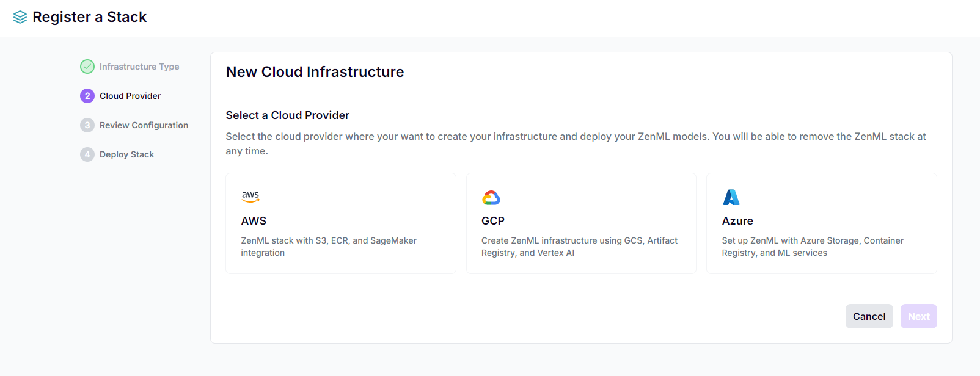Click the SageMaker integration description text
The image size is (980, 376).
pos(329,246)
